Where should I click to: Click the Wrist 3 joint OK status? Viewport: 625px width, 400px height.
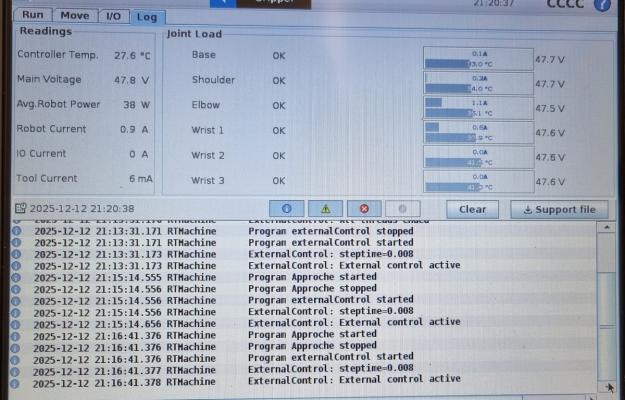tap(279, 181)
